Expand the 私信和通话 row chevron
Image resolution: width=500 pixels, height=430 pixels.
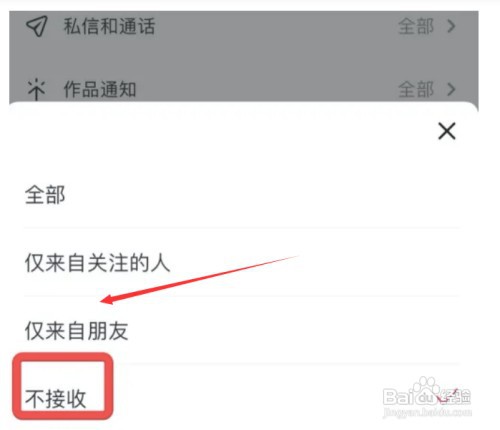tap(451, 26)
